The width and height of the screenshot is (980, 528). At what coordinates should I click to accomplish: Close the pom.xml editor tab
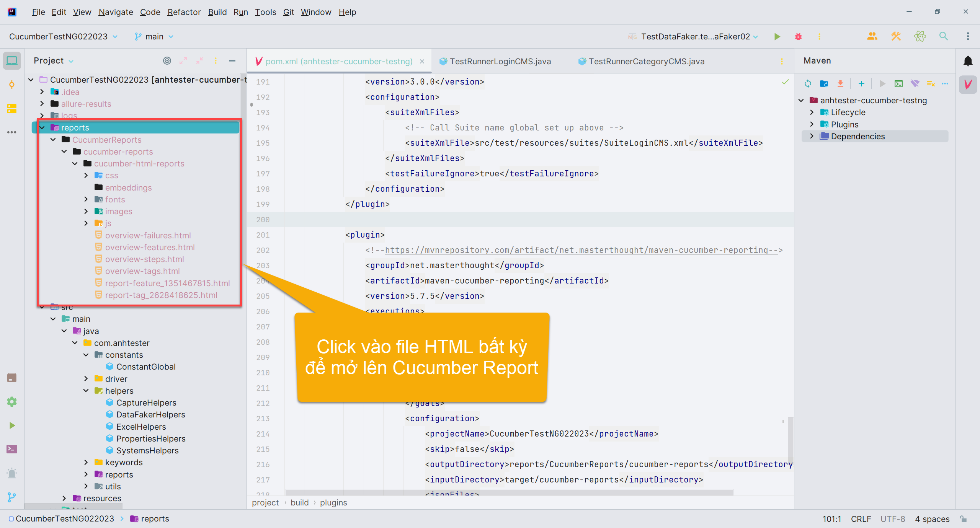(x=422, y=61)
